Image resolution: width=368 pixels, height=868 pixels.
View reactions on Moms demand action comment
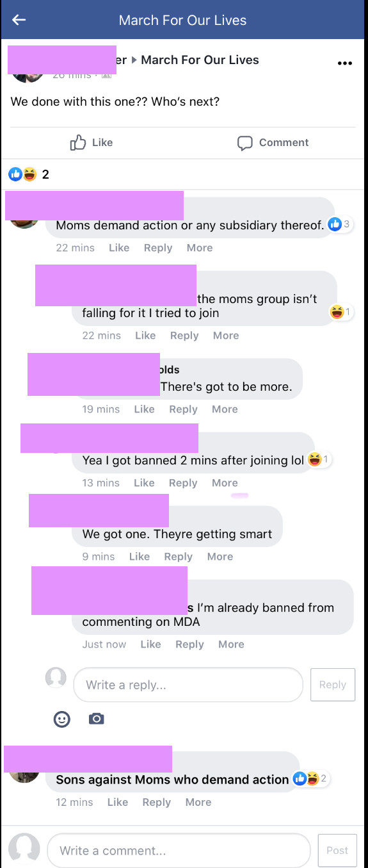click(x=339, y=224)
